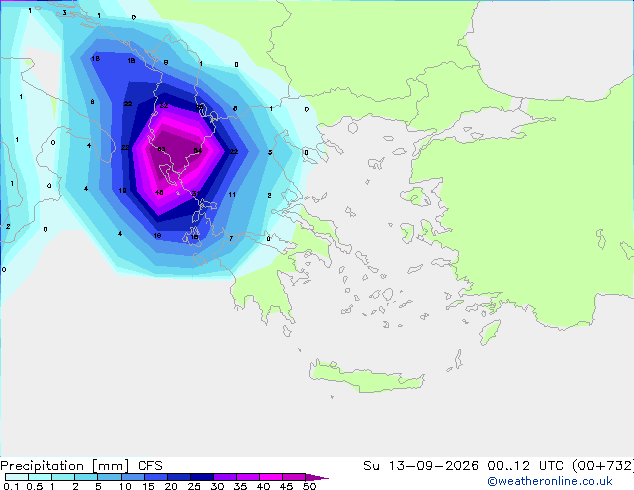Select the 40–45 mm legend color
The height and width of the screenshot is (490, 634).
pyautogui.click(x=271, y=477)
